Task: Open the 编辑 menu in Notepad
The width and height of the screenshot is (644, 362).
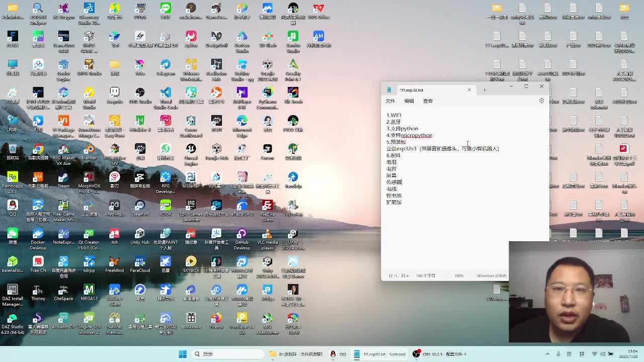Action: click(409, 101)
